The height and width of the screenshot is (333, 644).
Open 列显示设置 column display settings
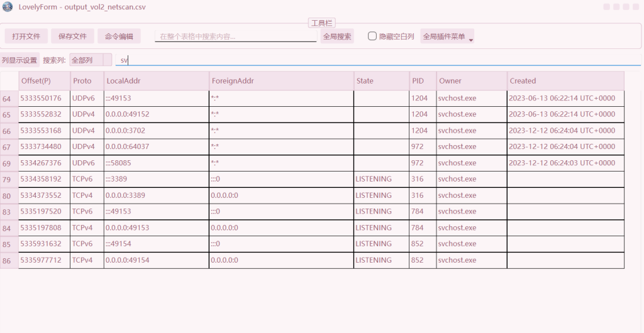coord(19,60)
